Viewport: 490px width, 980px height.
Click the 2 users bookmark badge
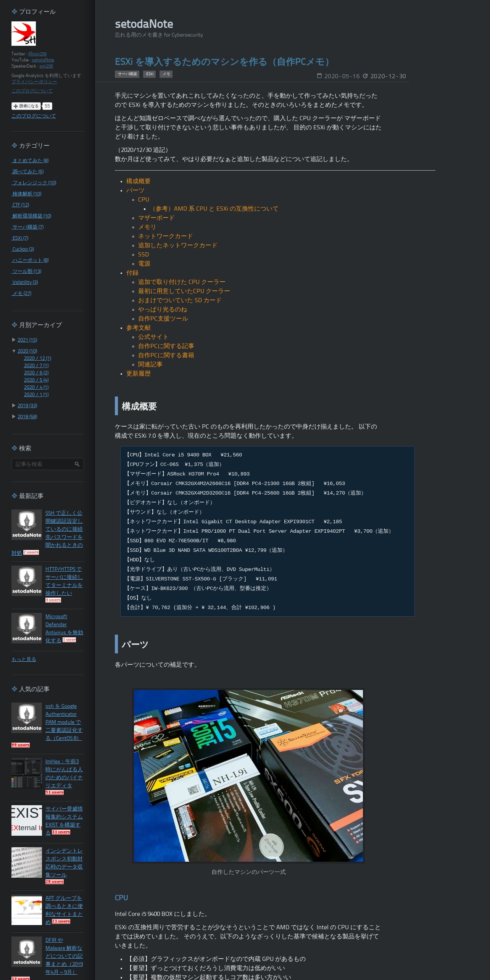tap(31, 552)
